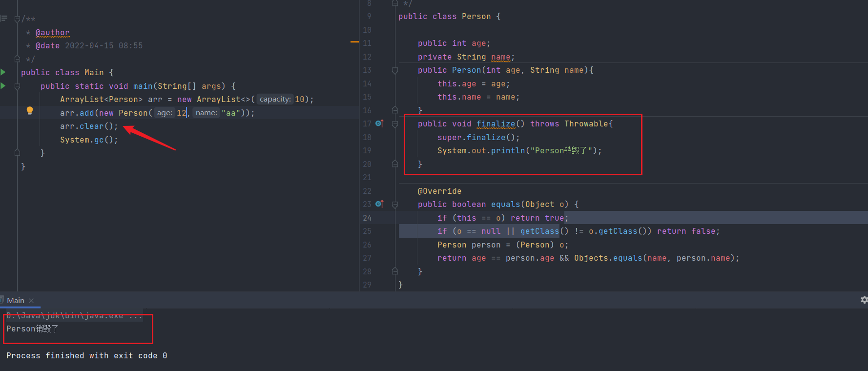Click the 'age:' inlay hint
Image resolution: width=868 pixels, height=371 pixels.
coord(165,113)
